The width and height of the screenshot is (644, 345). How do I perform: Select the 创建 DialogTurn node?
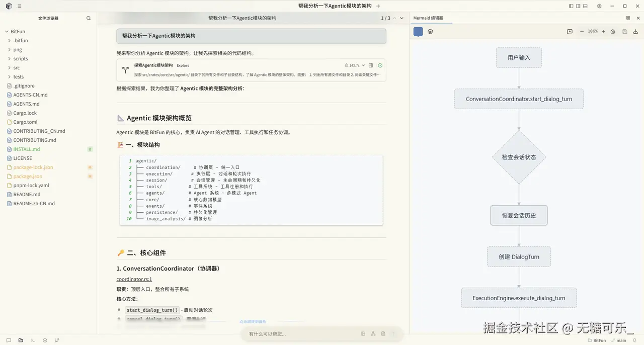pyautogui.click(x=519, y=256)
